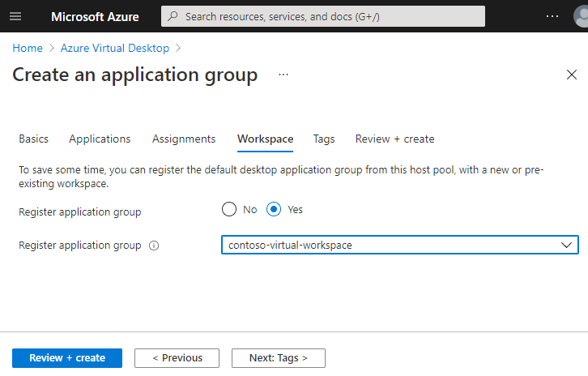Proceed with Next: Tags button
This screenshot has width=588, height=376.
click(x=279, y=358)
